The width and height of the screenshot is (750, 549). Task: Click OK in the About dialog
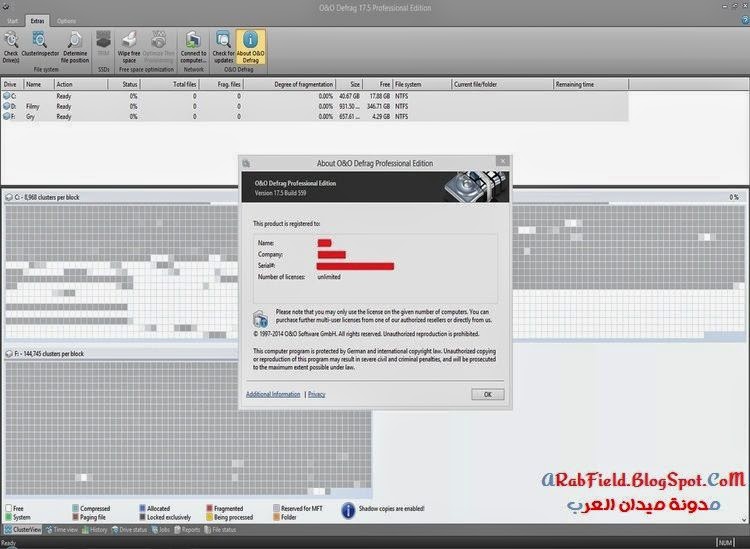click(487, 395)
